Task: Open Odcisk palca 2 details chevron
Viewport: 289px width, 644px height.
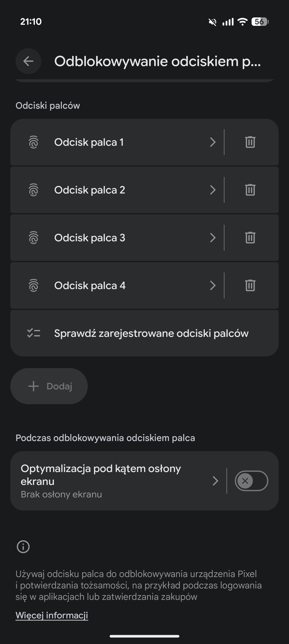Action: pos(213,190)
